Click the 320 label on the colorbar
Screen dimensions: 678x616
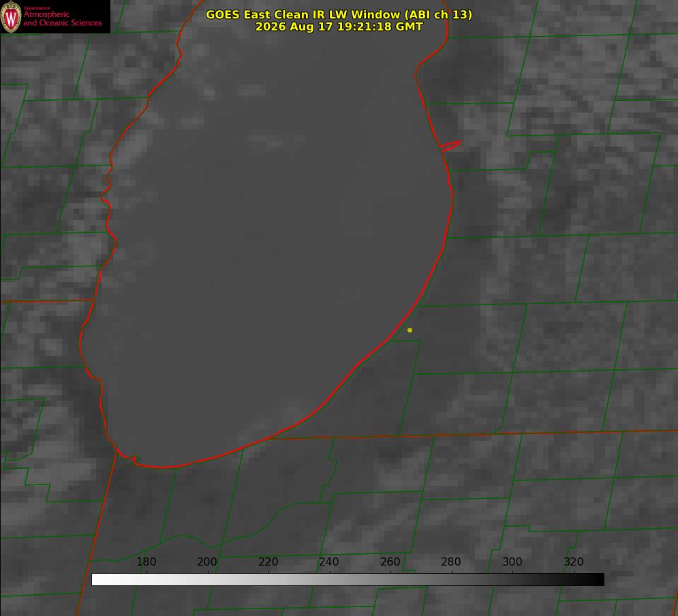pyautogui.click(x=574, y=561)
